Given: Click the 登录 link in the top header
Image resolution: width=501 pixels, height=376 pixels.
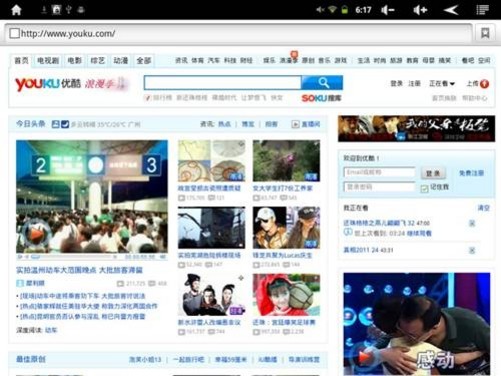Looking at the screenshot, I should [396, 83].
